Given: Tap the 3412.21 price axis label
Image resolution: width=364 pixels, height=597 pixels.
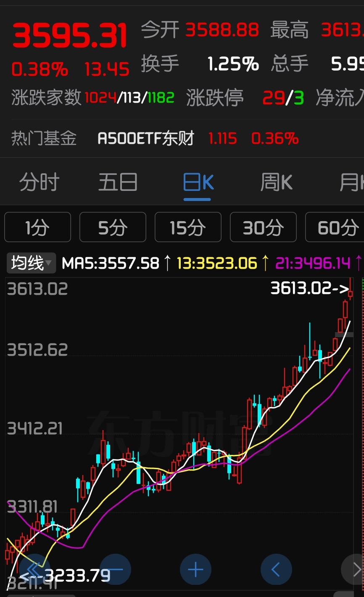Looking at the screenshot, I should coord(35,429).
